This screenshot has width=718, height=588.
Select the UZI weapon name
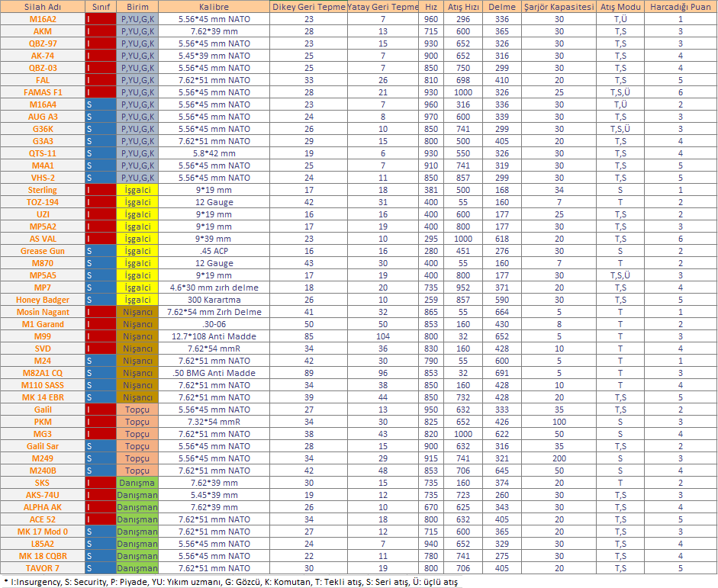click(43, 214)
